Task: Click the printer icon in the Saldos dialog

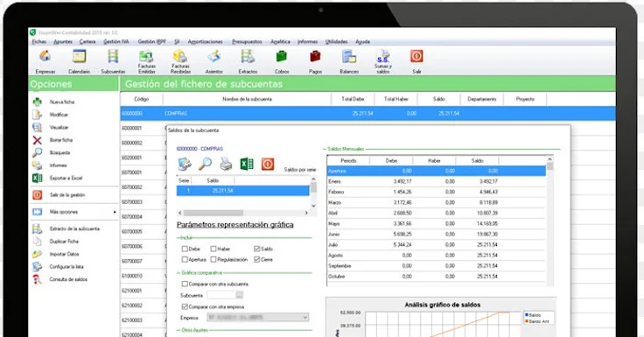Action: click(x=226, y=165)
